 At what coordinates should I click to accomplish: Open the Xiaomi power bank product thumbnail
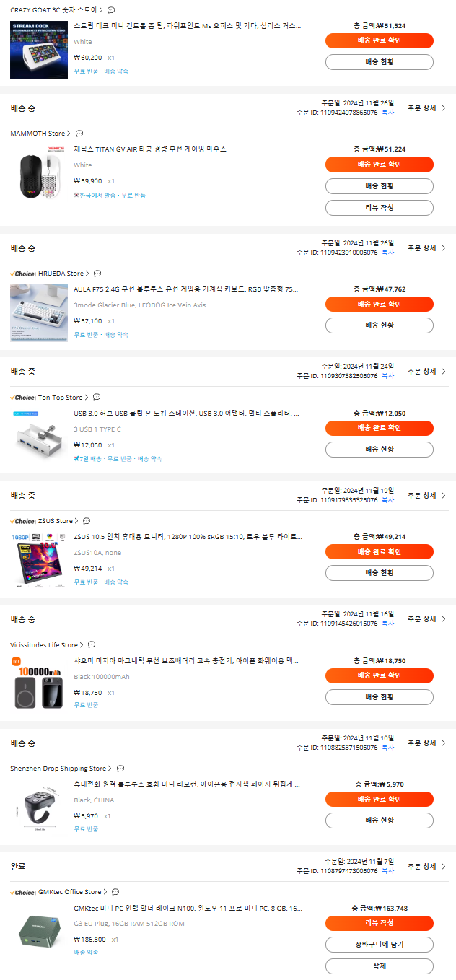click(x=39, y=683)
